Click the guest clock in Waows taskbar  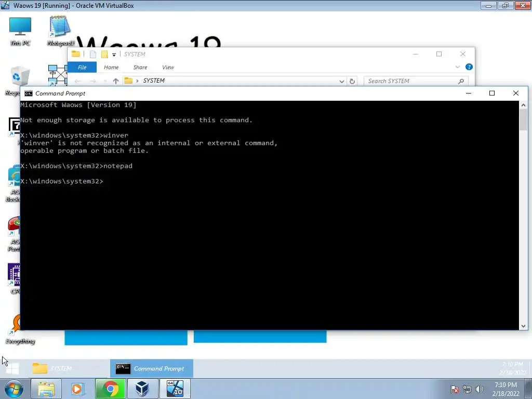pyautogui.click(x=512, y=368)
